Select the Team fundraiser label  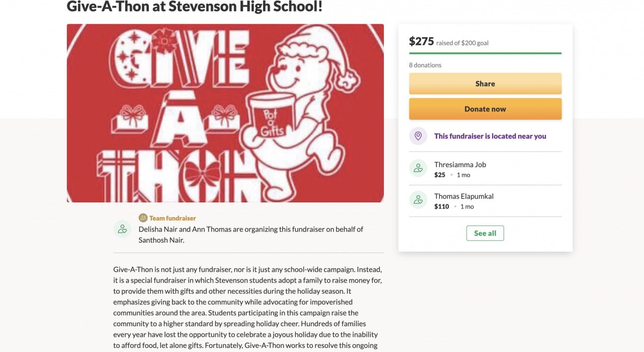[x=173, y=218]
